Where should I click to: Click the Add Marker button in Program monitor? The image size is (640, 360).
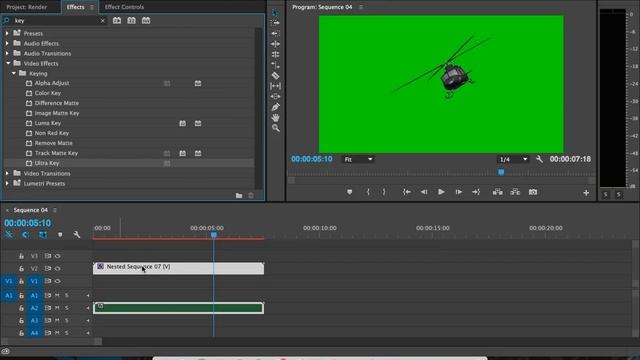pos(349,192)
